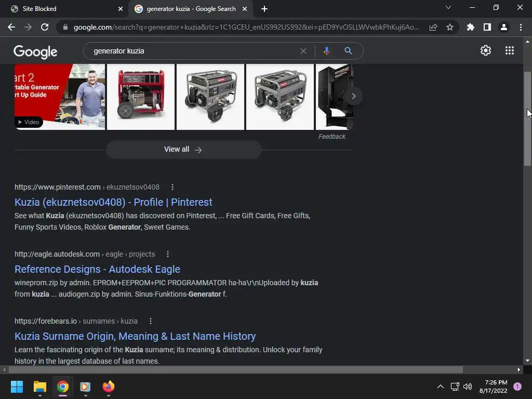Show hidden system tray icons
Viewport: 532px width, 399px height.
[x=441, y=387]
